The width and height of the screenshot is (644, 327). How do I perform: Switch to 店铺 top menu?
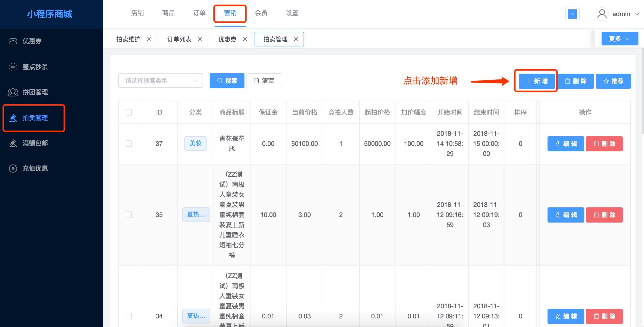[137, 13]
